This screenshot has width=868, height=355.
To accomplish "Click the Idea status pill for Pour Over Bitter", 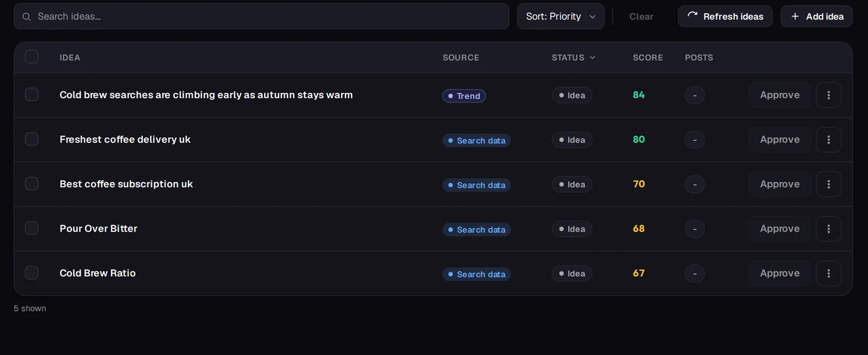I will pos(572,230).
